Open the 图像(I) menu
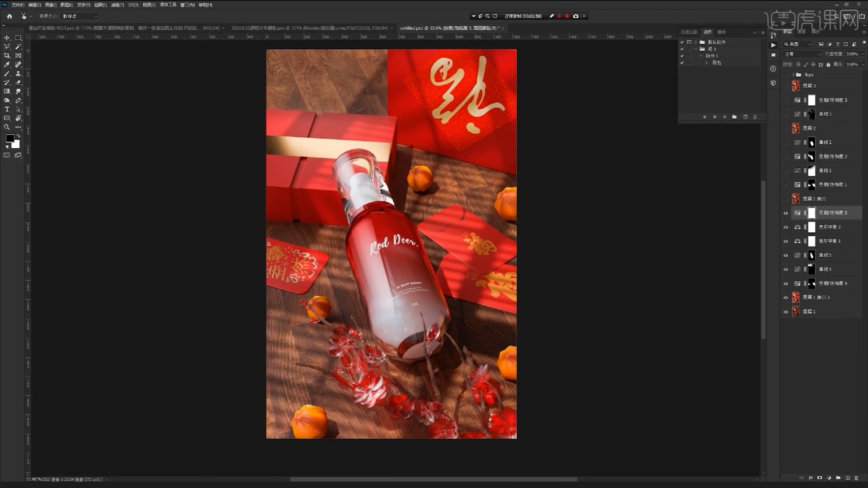 [x=51, y=5]
